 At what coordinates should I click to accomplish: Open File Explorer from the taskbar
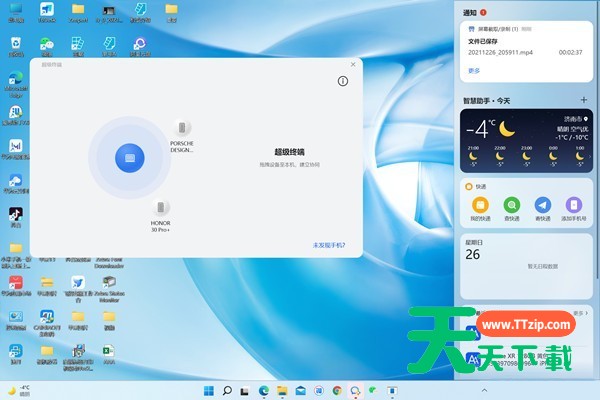(x=282, y=390)
